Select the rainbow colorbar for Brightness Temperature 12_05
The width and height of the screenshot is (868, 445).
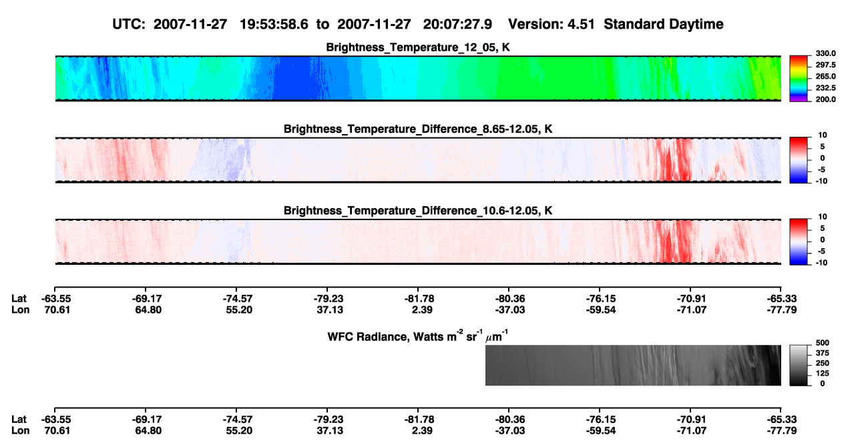pos(799,79)
